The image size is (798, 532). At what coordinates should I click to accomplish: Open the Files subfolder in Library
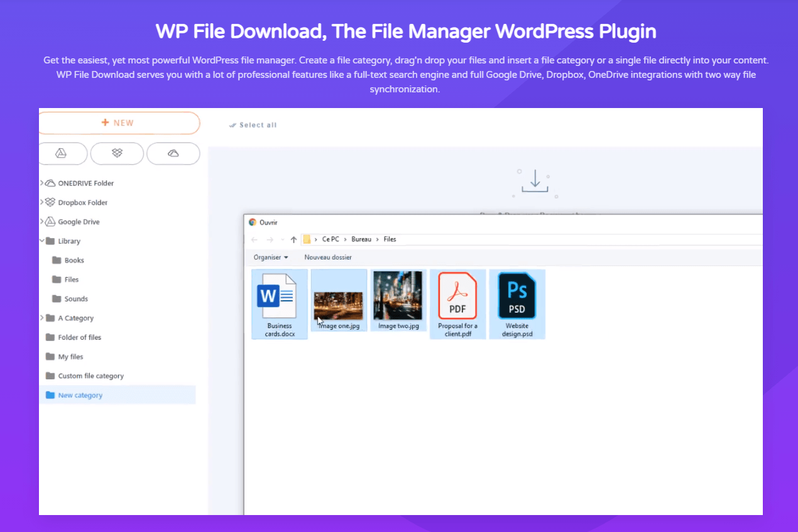coord(72,280)
